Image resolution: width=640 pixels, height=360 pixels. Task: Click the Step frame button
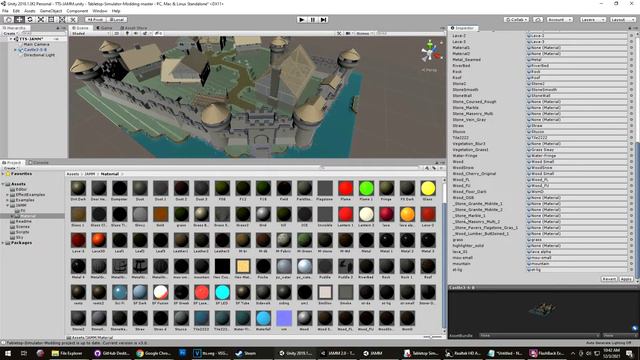[x=324, y=20]
